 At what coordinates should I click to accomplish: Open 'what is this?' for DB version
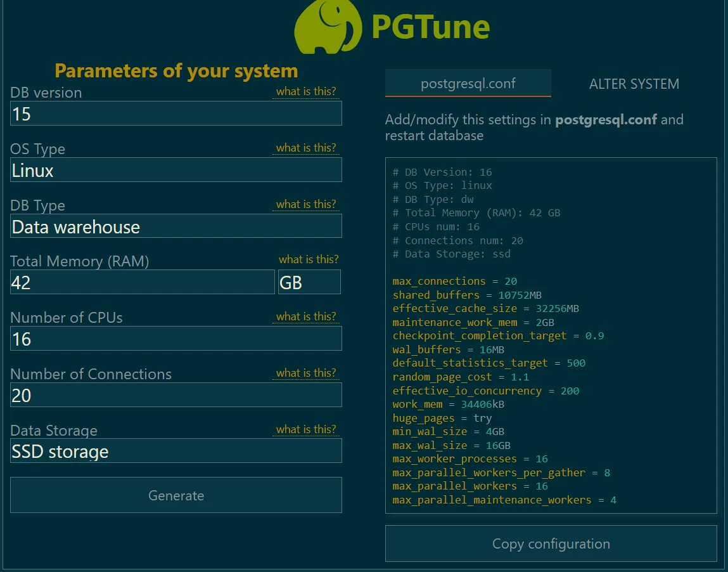(x=306, y=92)
